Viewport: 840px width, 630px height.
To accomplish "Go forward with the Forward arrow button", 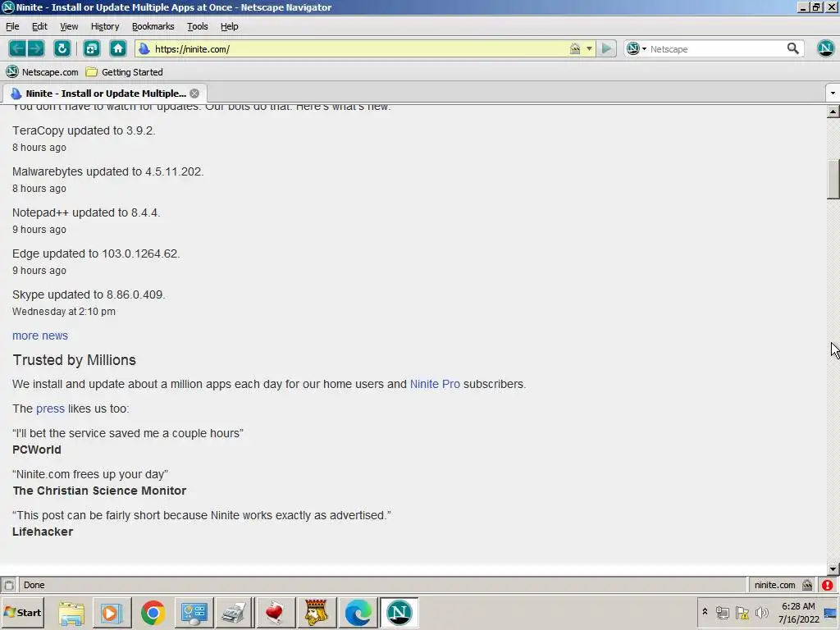I will click(36, 48).
